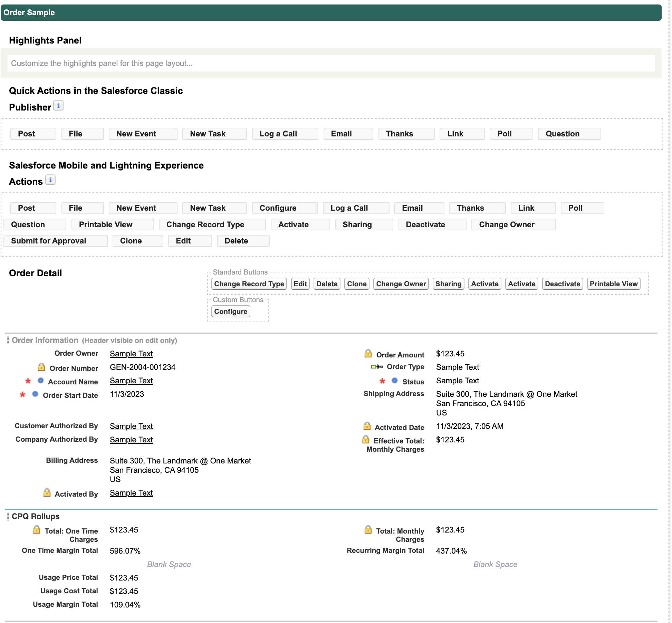This screenshot has width=672, height=623.
Task: Select Email in Classic Publisher actions
Action: (348, 134)
